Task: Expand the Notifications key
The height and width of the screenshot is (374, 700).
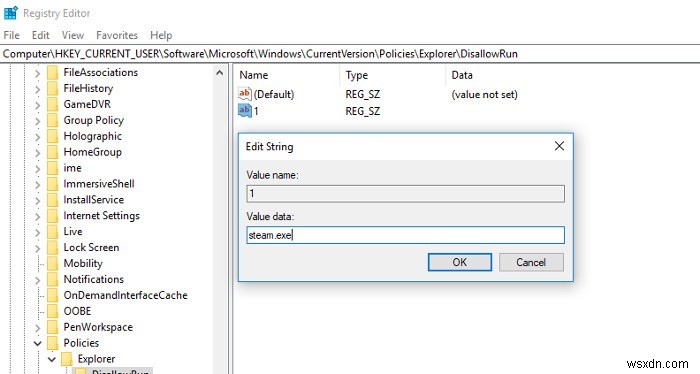Action: pyautogui.click(x=38, y=280)
